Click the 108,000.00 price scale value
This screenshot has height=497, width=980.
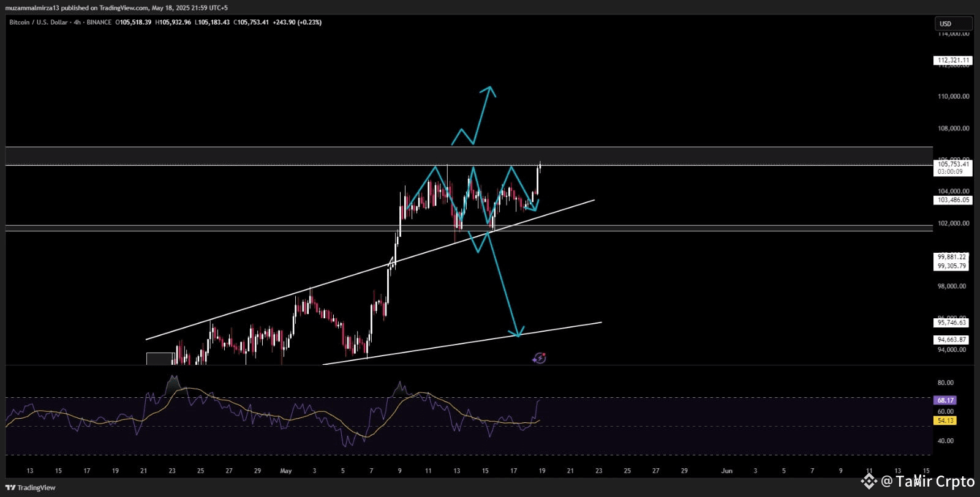[x=954, y=129]
